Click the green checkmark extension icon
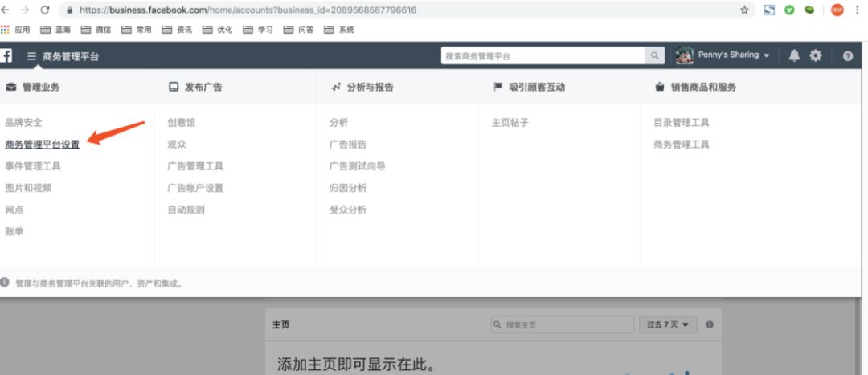 coord(789,10)
